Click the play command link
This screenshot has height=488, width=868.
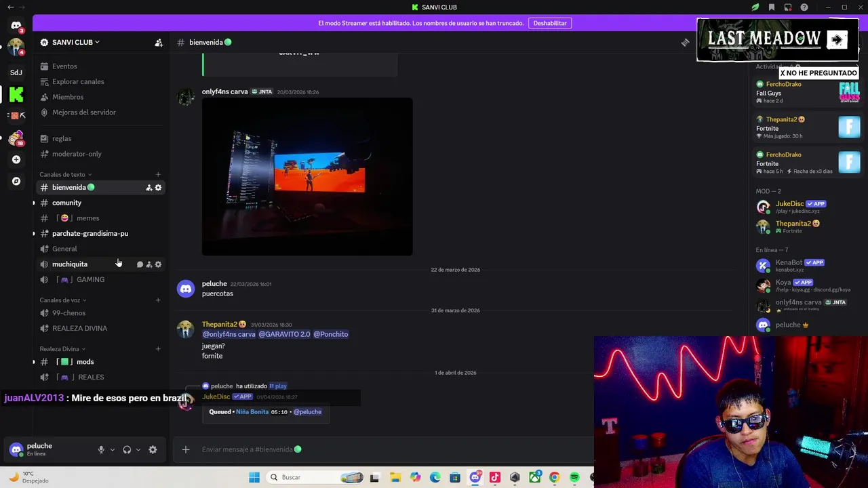278,386
